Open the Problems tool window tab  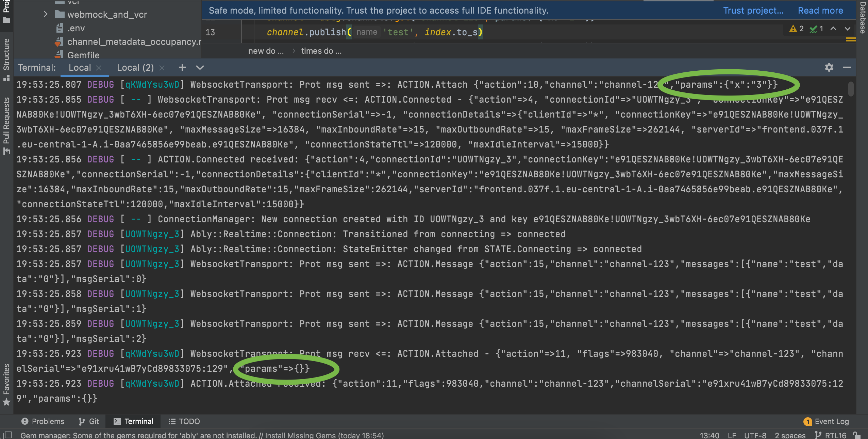(43, 421)
